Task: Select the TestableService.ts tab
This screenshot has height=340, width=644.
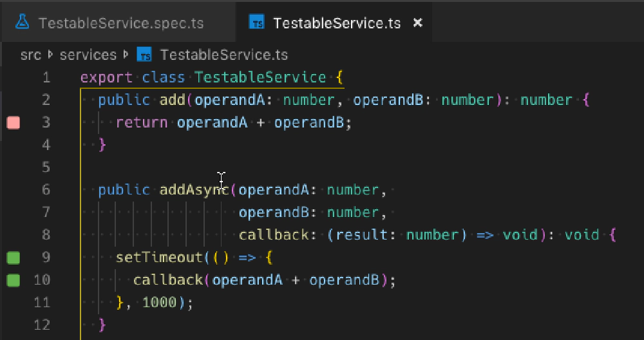Action: (334, 23)
